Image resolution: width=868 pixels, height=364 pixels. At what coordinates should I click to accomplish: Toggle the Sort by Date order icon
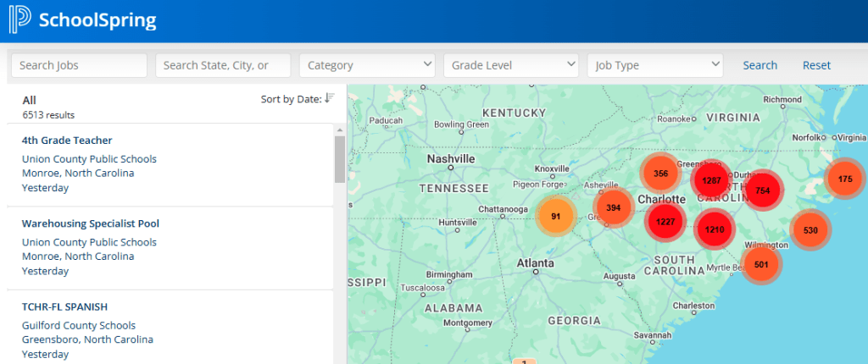click(x=330, y=98)
